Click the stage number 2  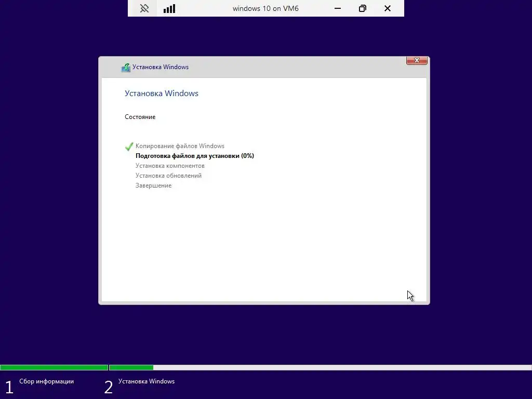coord(109,387)
